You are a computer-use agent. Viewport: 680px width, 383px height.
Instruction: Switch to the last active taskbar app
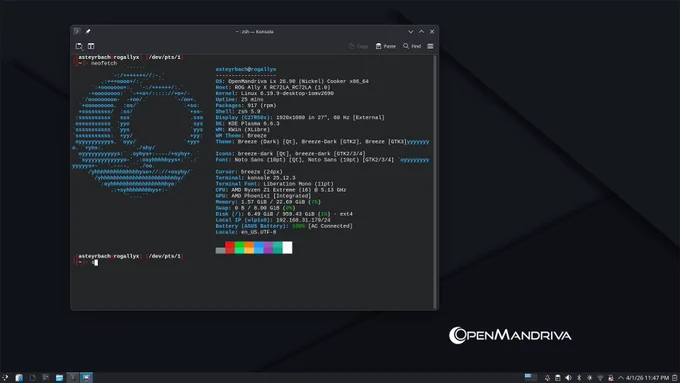point(86,378)
